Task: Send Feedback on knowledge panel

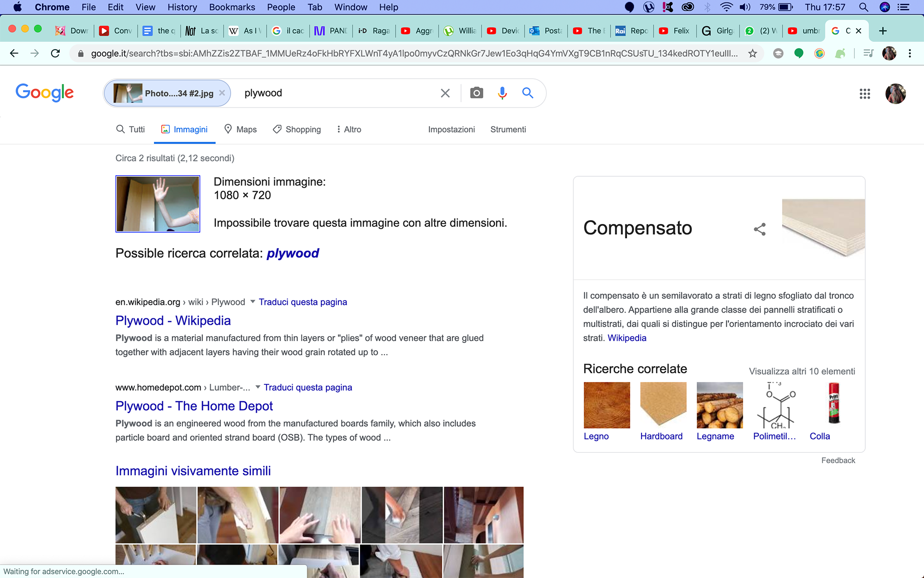Action: [x=838, y=460]
